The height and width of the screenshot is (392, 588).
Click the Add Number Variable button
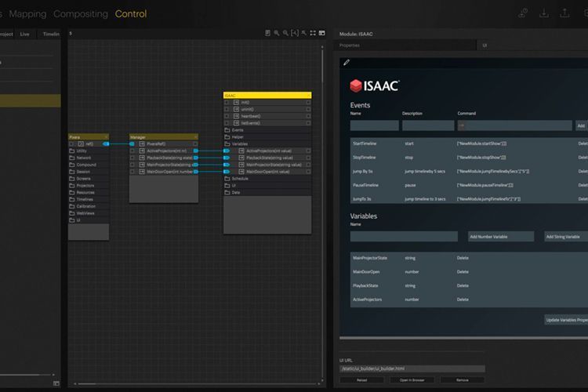pos(501,237)
